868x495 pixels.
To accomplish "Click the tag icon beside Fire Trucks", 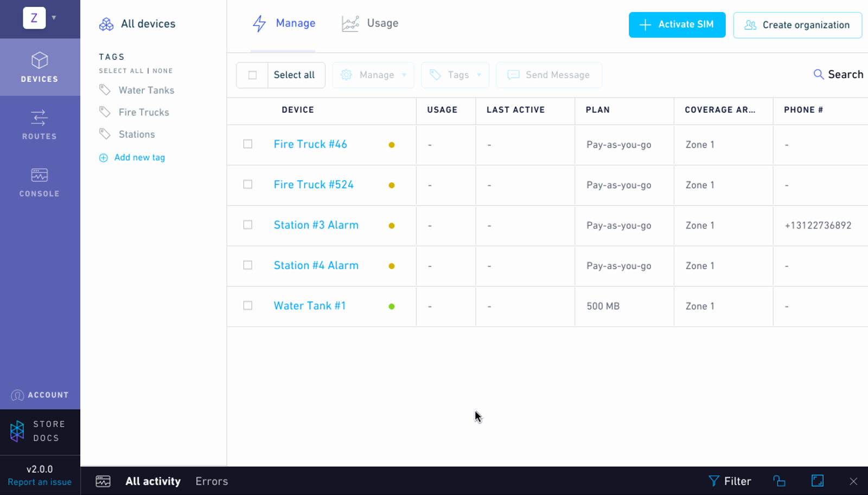I will click(105, 112).
